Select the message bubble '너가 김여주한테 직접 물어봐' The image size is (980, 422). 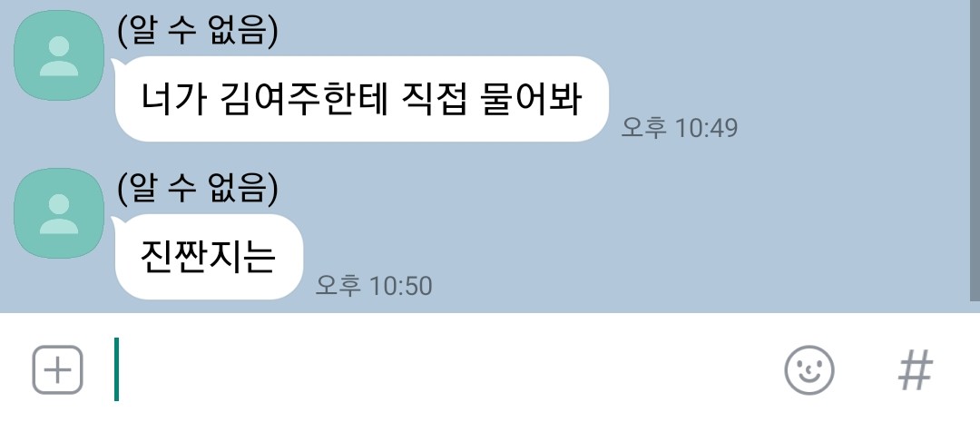pyautogui.click(x=362, y=99)
